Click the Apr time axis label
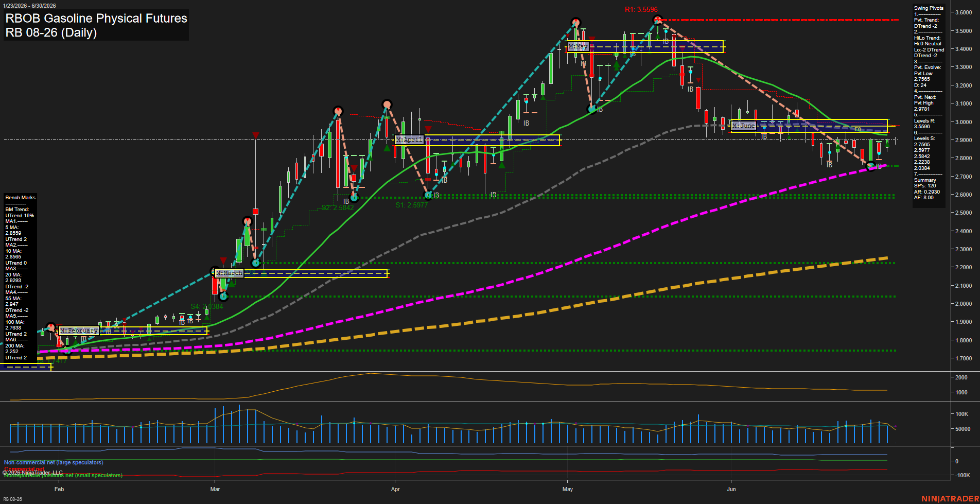 [395, 489]
